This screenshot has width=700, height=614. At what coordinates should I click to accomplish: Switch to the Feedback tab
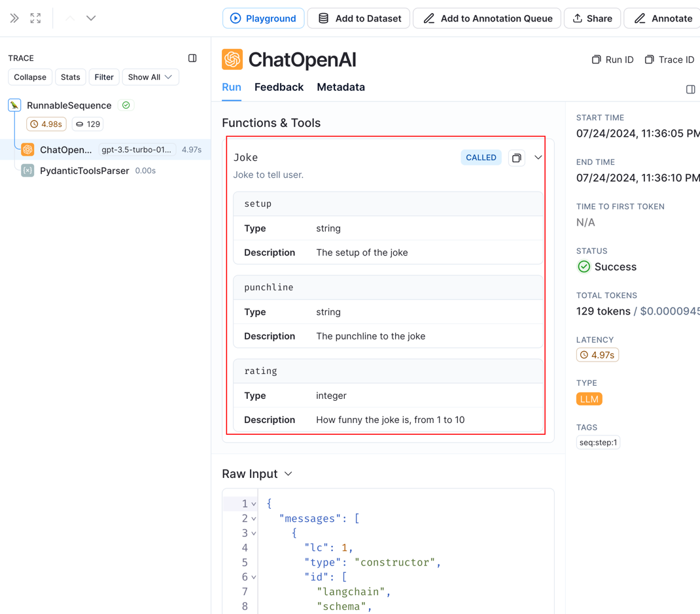click(x=279, y=88)
